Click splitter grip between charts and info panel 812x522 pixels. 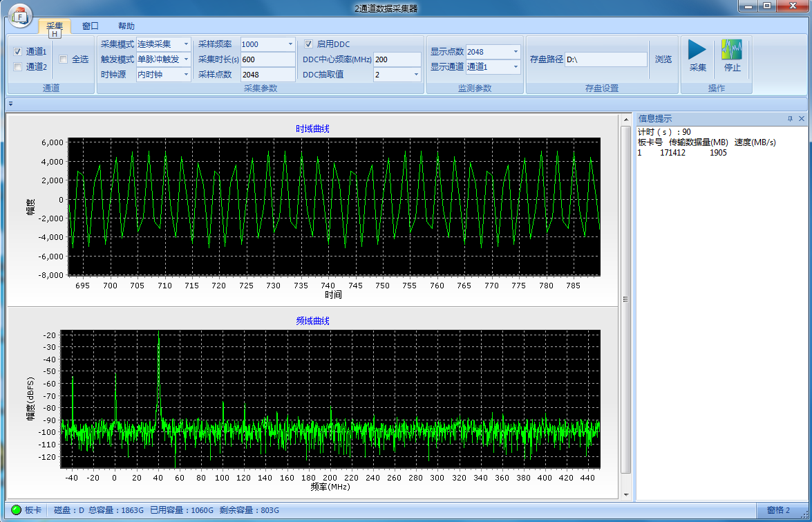pyautogui.click(x=625, y=299)
